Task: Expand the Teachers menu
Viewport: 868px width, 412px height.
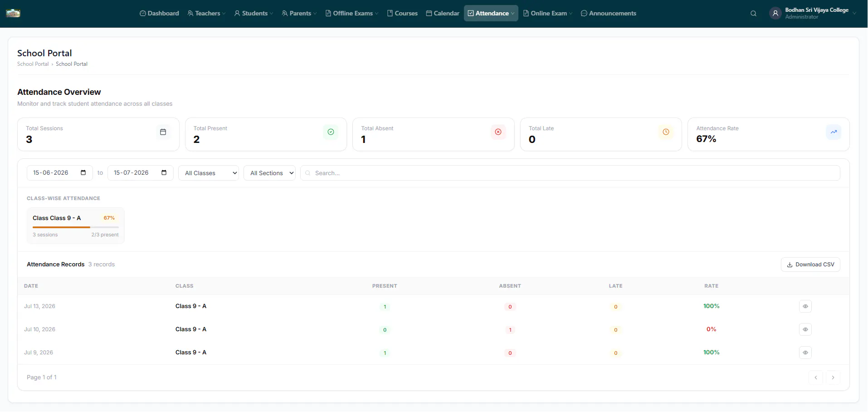Action: 206,14
